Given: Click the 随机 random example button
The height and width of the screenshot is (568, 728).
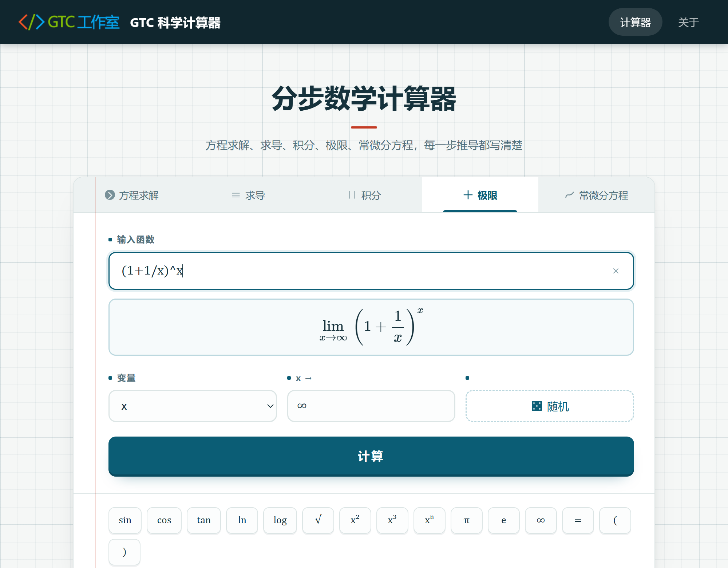Looking at the screenshot, I should coord(550,406).
